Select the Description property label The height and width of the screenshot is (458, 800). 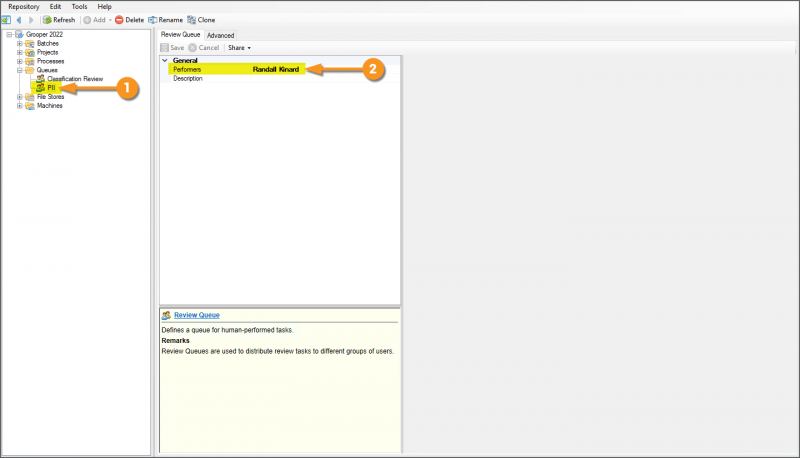pos(188,79)
